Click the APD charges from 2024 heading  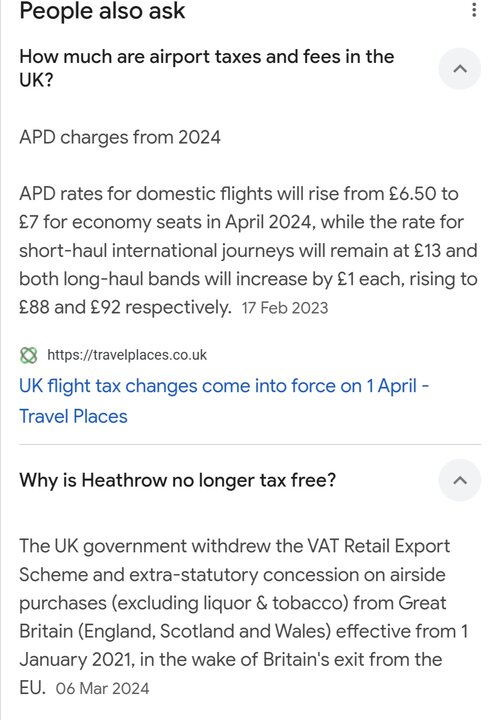(120, 137)
